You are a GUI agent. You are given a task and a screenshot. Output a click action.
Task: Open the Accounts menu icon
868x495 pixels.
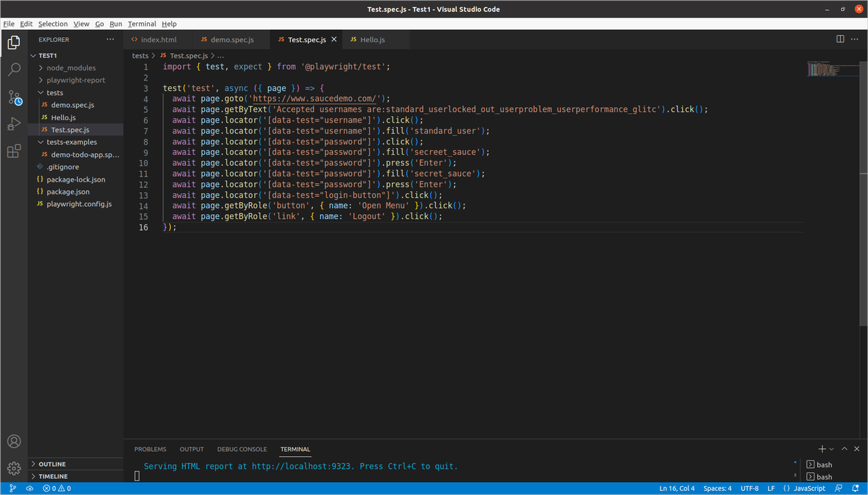click(x=14, y=441)
